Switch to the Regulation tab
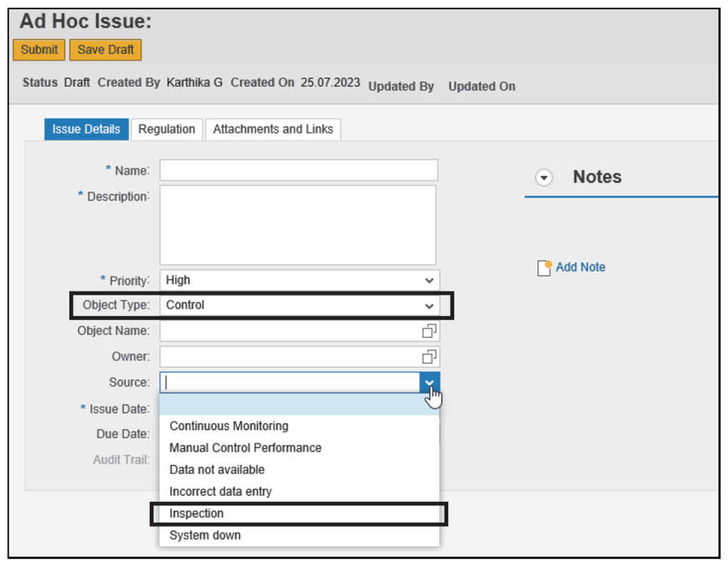728x567 pixels. (166, 129)
